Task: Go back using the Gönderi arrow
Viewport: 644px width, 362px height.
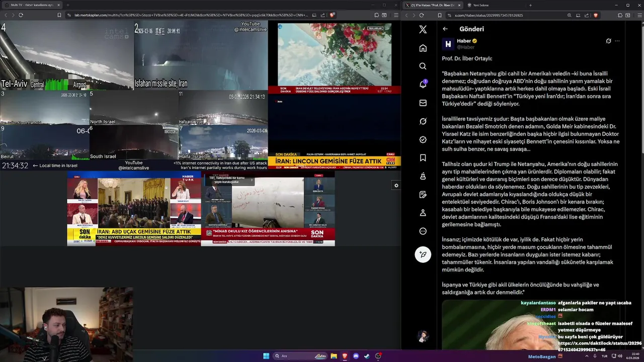Action: pos(445,29)
